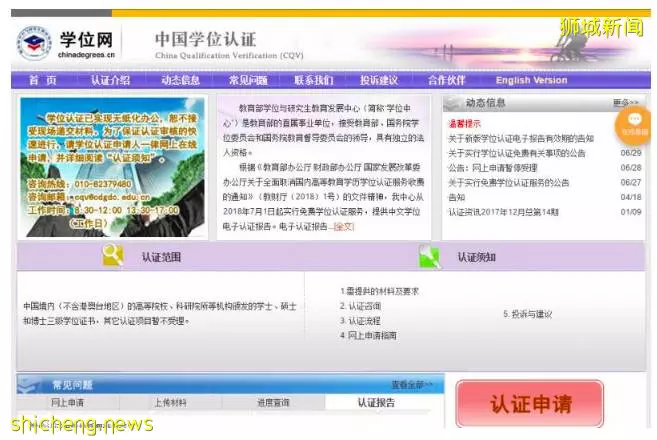Click the green icon beside 认证须知
Viewport: 657px width, 440px height.
click(429, 256)
